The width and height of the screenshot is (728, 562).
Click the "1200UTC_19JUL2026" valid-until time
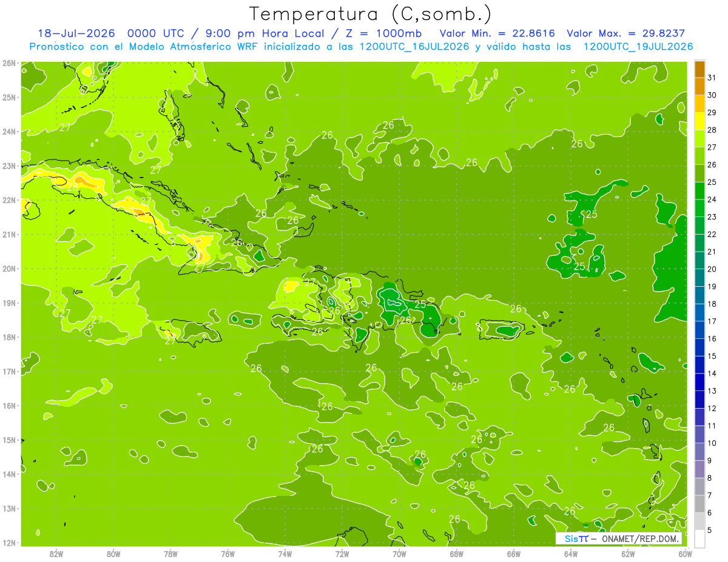[638, 47]
